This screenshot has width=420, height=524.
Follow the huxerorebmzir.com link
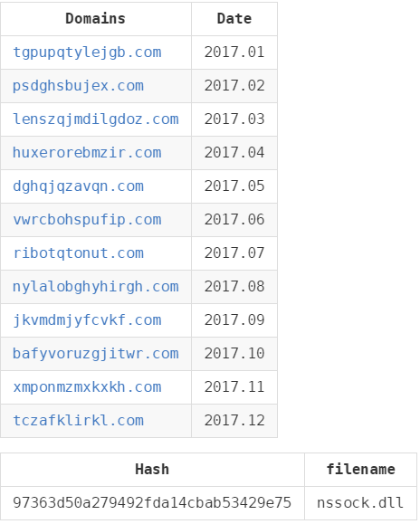click(x=87, y=153)
